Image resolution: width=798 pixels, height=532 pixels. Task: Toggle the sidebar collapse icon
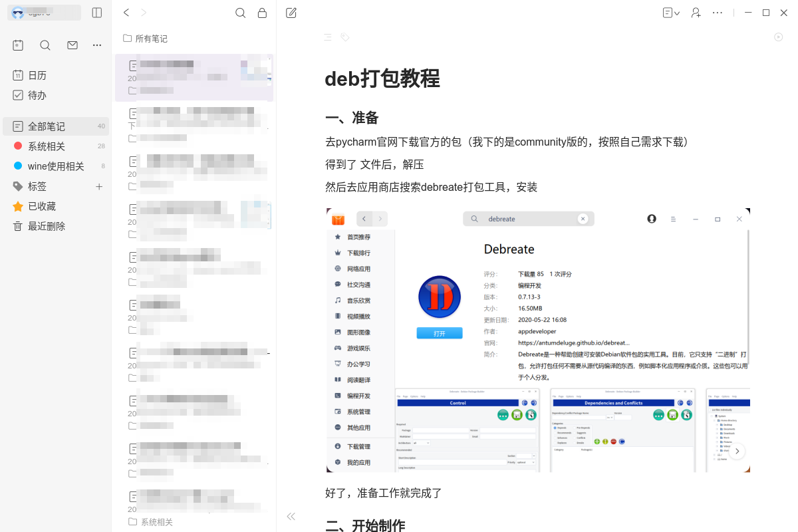(x=97, y=13)
